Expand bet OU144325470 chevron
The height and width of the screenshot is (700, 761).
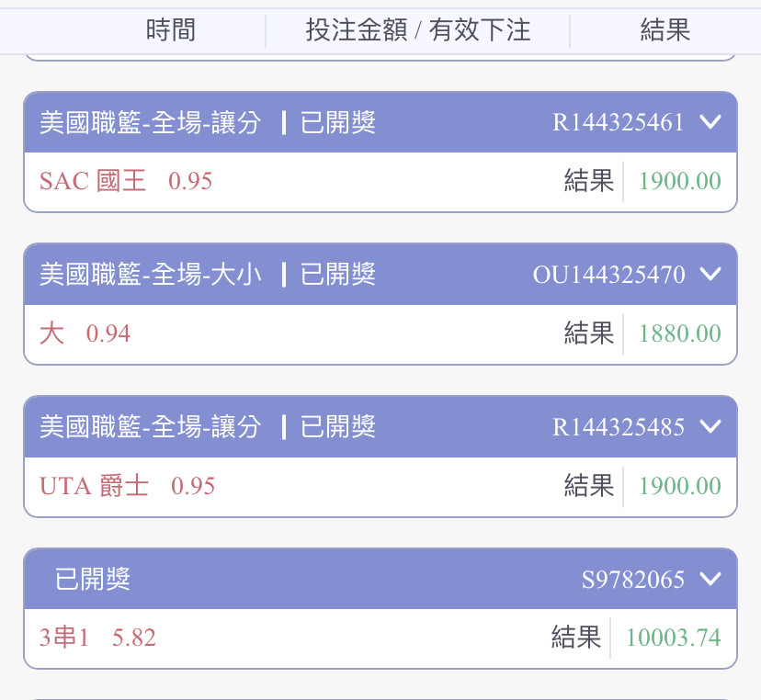point(710,274)
